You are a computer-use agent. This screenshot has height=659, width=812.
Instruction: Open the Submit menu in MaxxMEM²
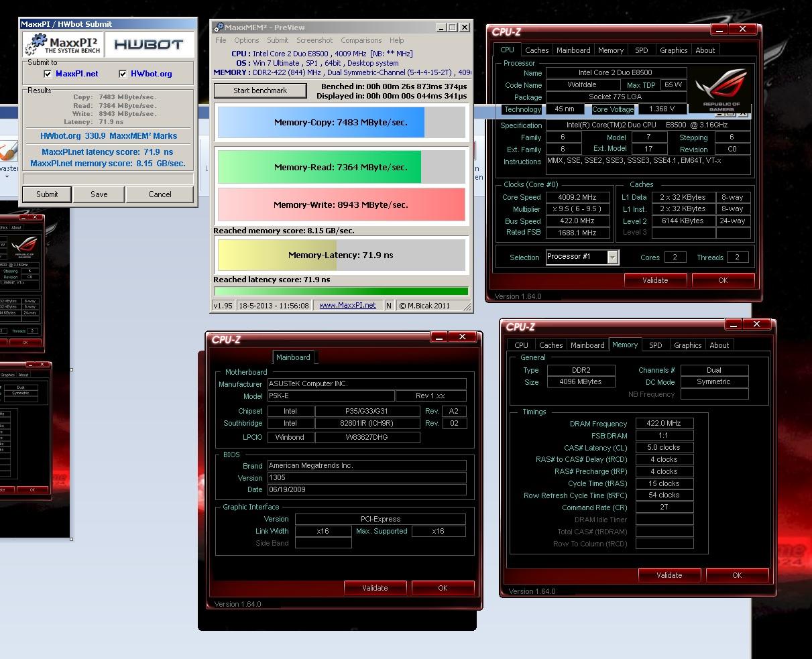tap(278, 40)
